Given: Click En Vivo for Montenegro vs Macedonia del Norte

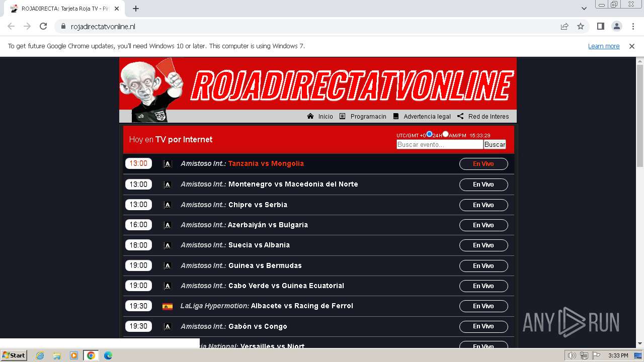Looking at the screenshot, I should coord(484,185).
